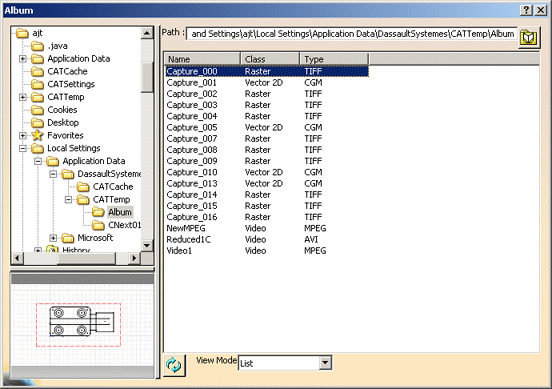This screenshot has height=389, width=552.
Task: Collapse the nested CATTemp node
Action: pyautogui.click(x=68, y=200)
